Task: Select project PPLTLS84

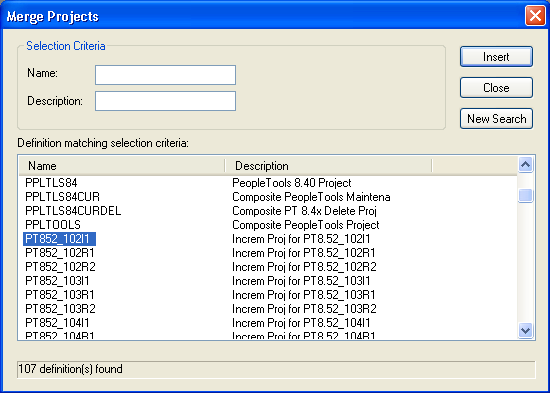Action: [51, 183]
